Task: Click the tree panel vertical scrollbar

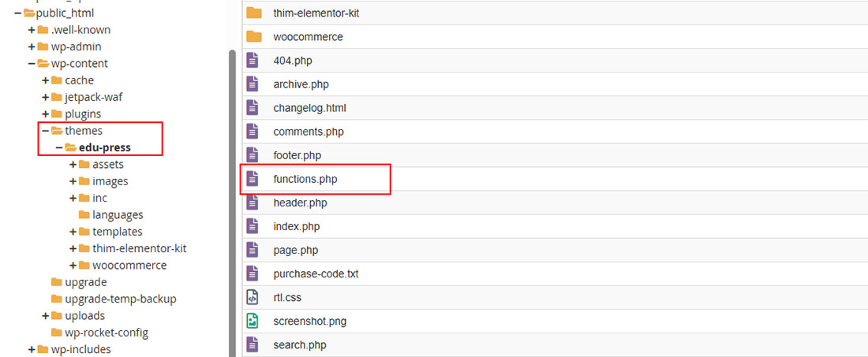Action: coord(232,197)
